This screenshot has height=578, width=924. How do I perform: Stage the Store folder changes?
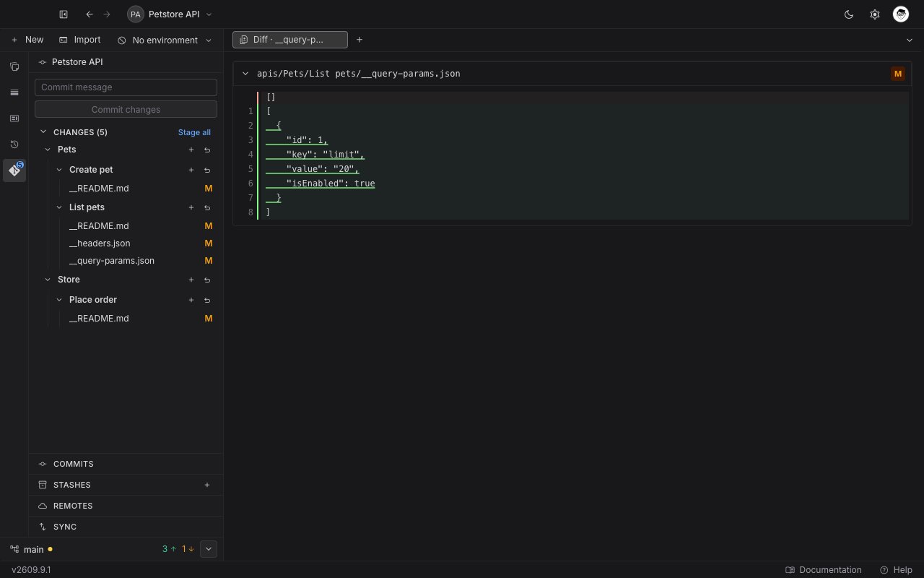click(191, 280)
